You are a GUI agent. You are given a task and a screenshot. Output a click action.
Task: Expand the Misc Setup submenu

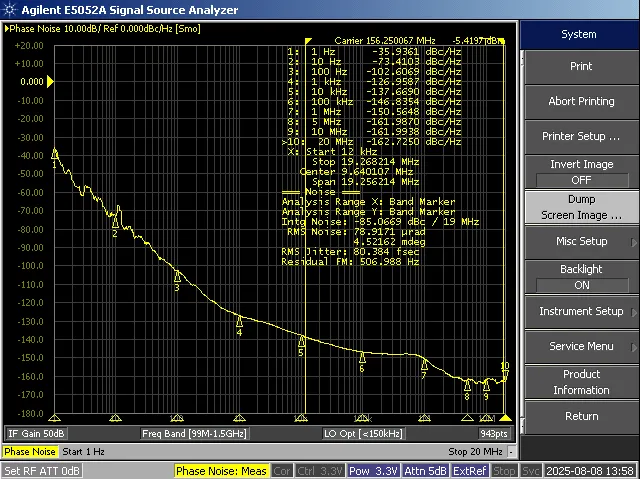point(580,241)
